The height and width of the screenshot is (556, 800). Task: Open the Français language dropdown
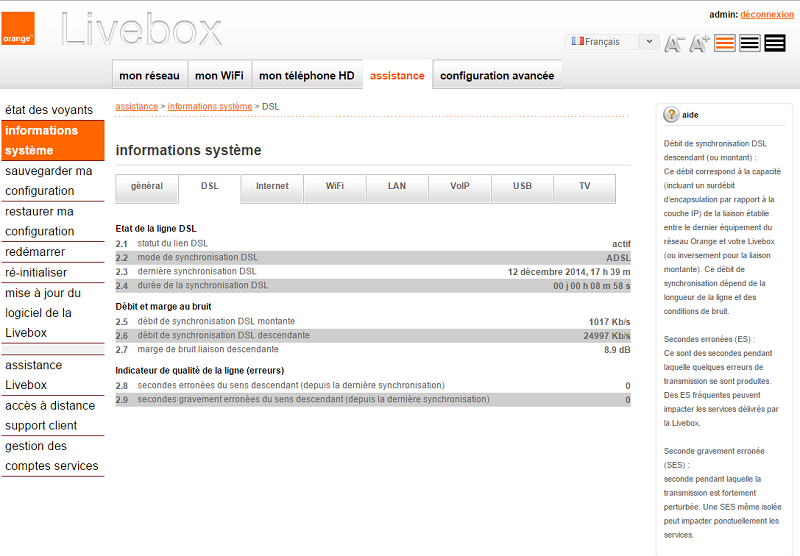[x=612, y=42]
